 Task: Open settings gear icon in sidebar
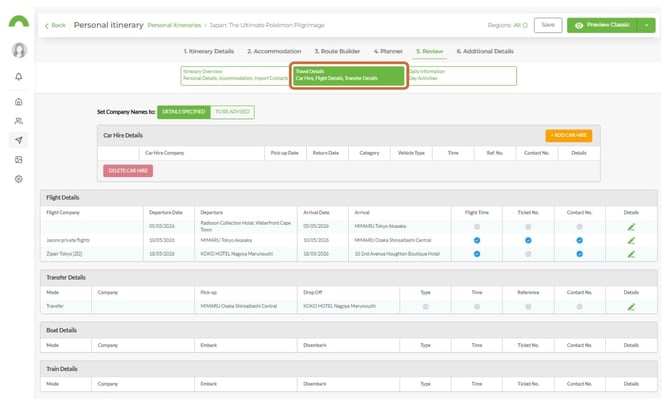coord(19,179)
